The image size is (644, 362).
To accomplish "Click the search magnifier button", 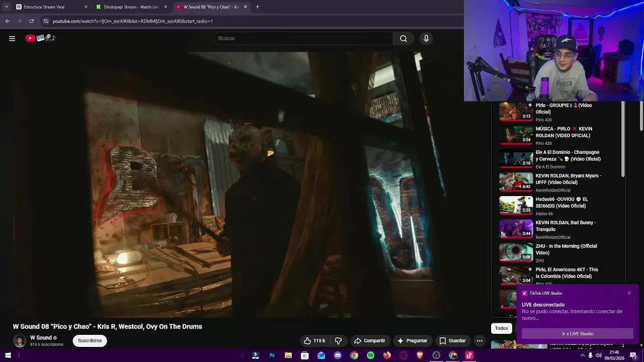I will 404,38.
